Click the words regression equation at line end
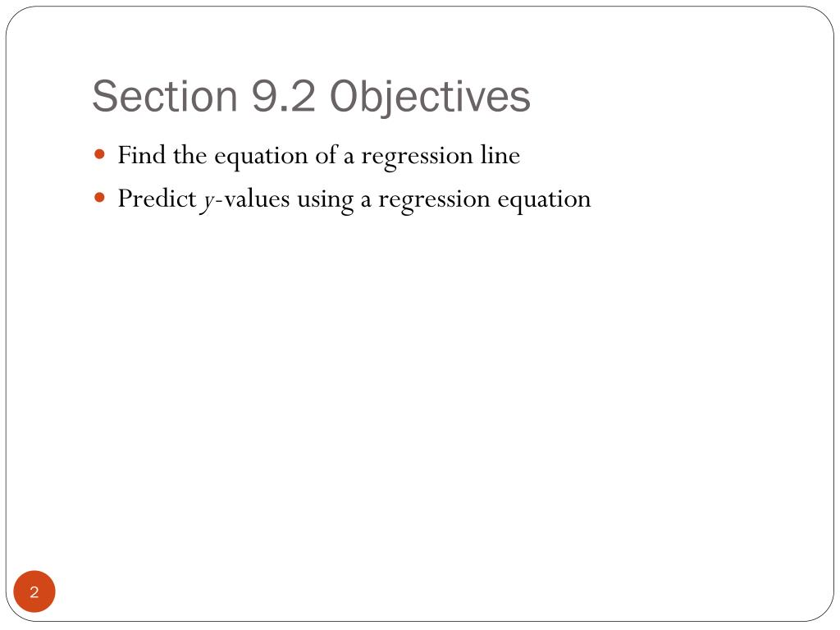The width and height of the screenshot is (840, 630). (x=484, y=200)
